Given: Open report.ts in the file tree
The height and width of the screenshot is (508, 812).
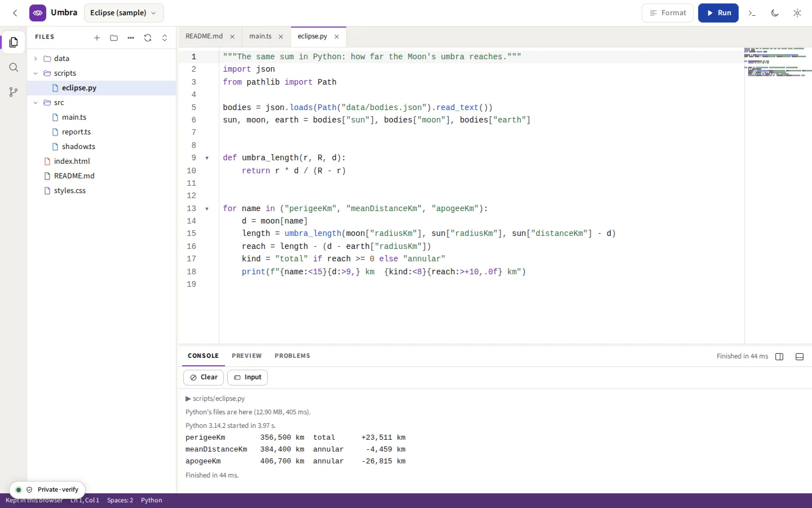Looking at the screenshot, I should tap(101, 132).
